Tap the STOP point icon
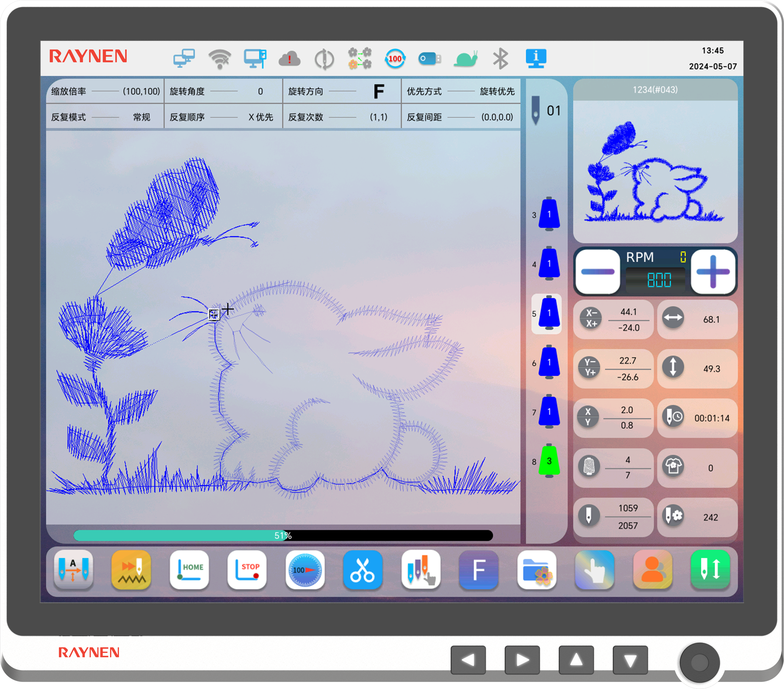784x689 pixels. tap(247, 570)
